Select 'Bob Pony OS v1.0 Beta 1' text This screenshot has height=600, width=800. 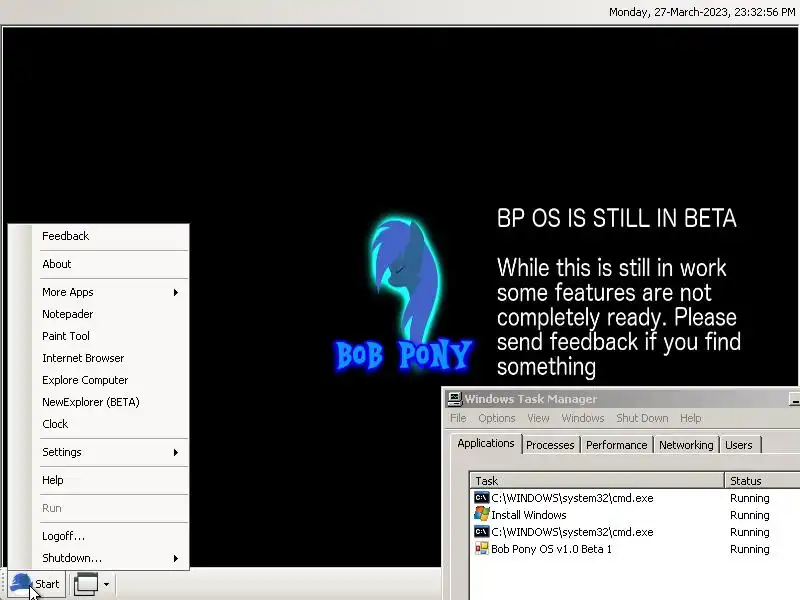(x=551, y=549)
